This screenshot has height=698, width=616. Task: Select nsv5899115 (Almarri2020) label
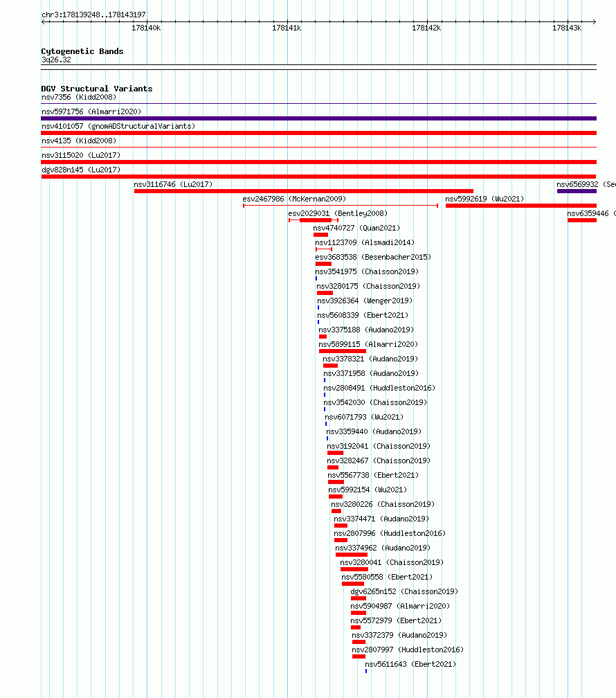coord(368,345)
